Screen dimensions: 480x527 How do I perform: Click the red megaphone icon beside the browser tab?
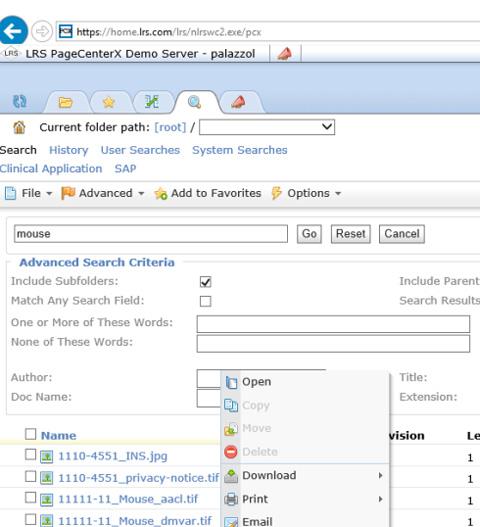[285, 54]
